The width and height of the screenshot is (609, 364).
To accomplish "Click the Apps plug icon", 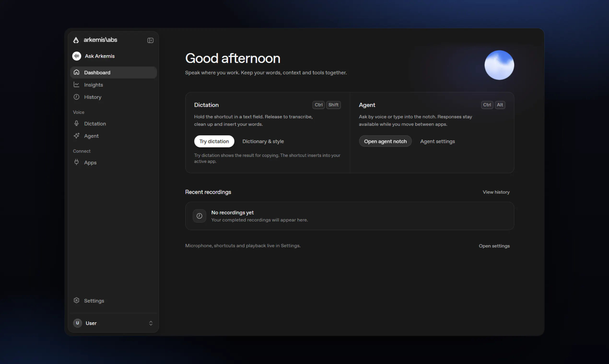I will (76, 162).
